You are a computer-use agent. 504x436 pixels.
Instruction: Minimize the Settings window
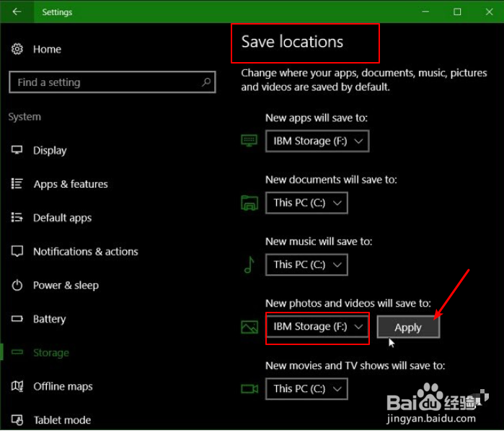pos(425,12)
